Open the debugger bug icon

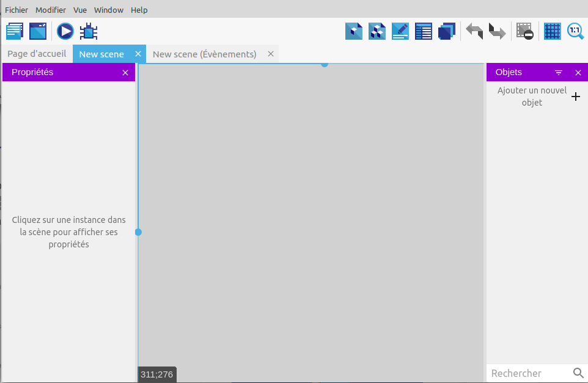tap(89, 31)
